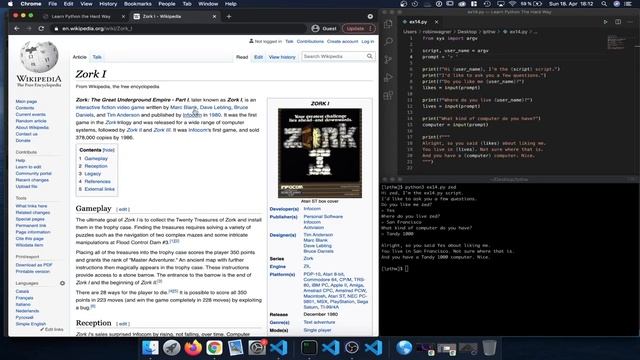Image resolution: width=640 pixels, height=360 pixels.
Task: Jump to the Gameplay contents entry
Action: click(x=96, y=158)
